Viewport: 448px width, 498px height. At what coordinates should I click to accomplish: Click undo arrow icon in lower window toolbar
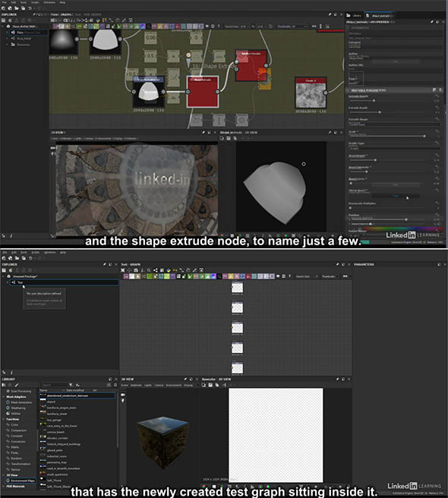(x=30, y=258)
